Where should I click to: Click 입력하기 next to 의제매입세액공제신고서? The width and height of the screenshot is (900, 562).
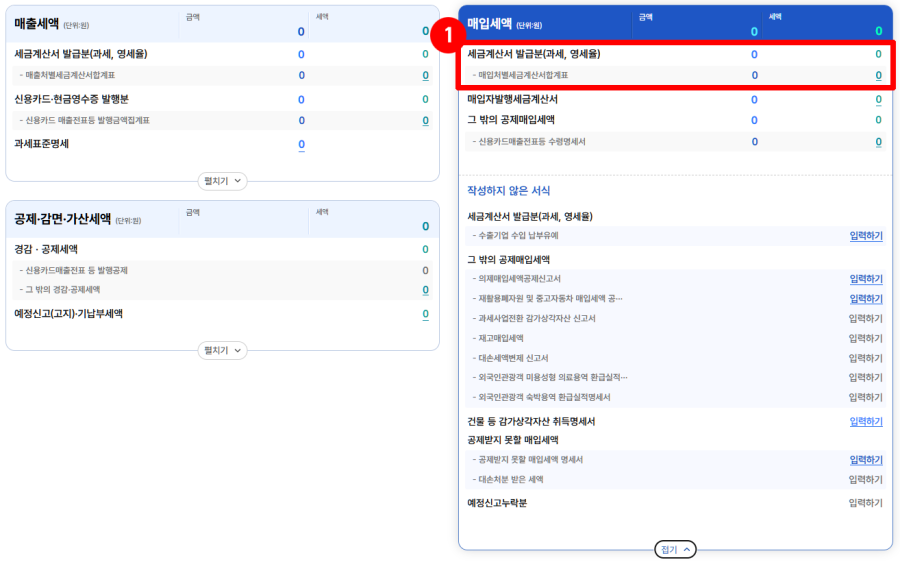pos(865,279)
